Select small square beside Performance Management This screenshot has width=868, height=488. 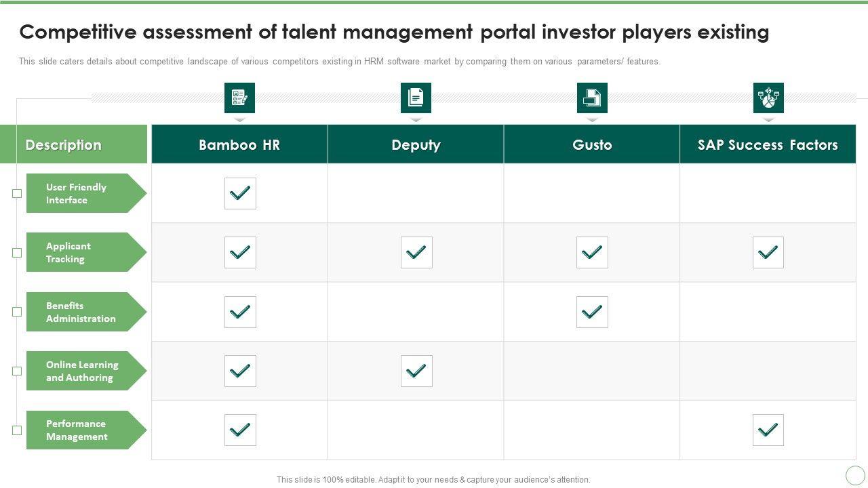[x=17, y=430]
